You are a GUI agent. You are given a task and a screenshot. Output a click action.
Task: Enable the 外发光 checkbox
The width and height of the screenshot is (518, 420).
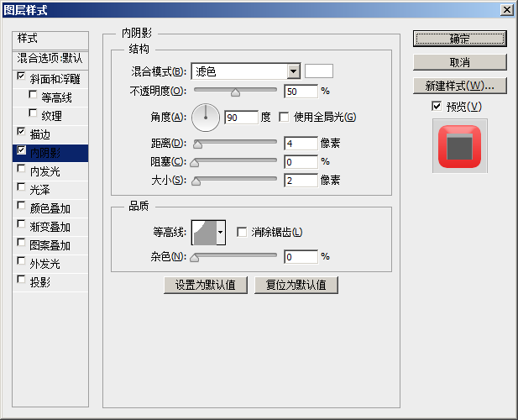point(21,261)
